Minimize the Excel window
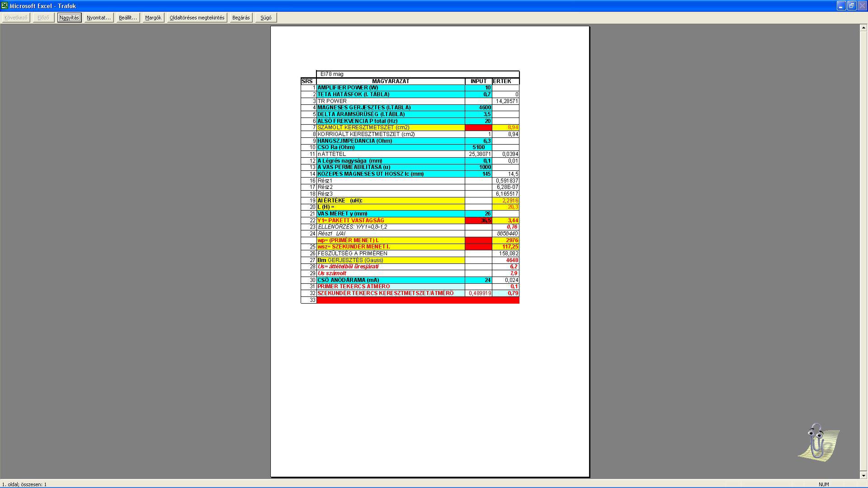868x488 pixels. (841, 5)
